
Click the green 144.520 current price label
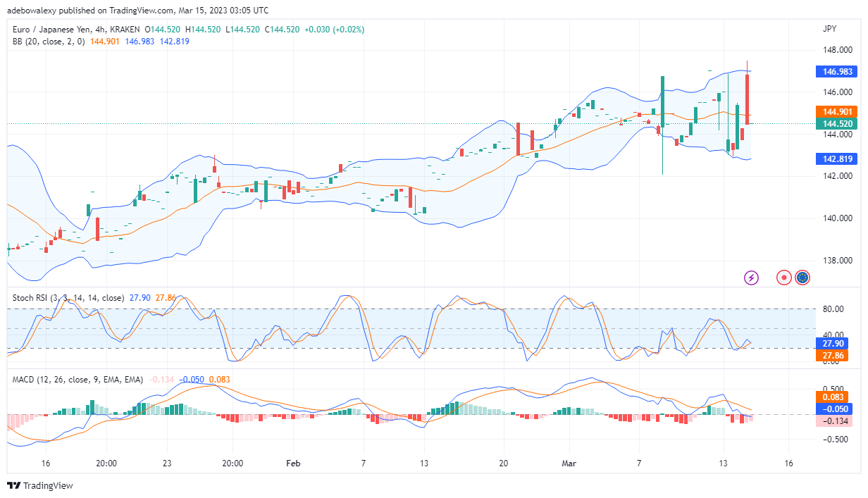pyautogui.click(x=836, y=123)
